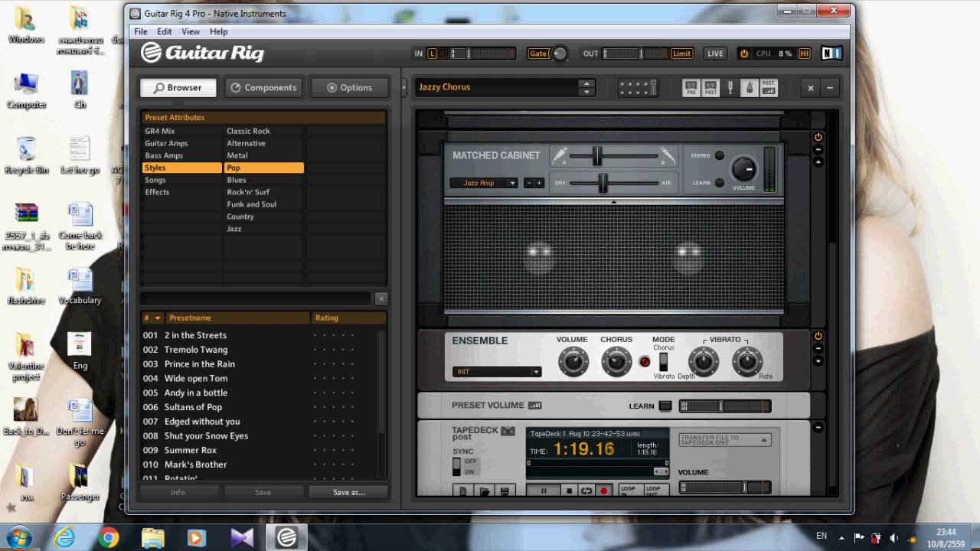Create new Tapedeck file
Screen dimensions: 980x551
click(462, 491)
